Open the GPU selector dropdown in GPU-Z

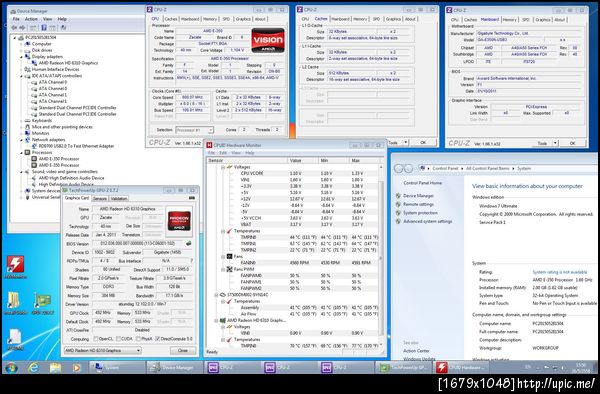point(103,350)
